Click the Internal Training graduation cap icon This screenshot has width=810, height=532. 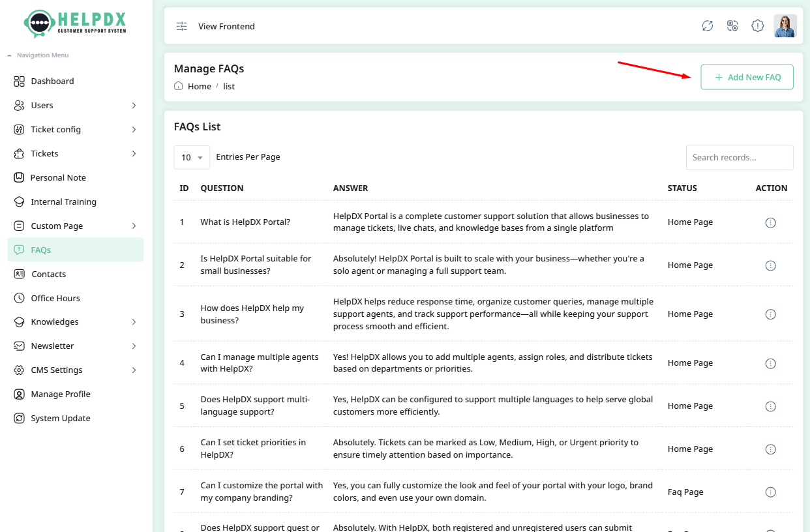click(19, 202)
